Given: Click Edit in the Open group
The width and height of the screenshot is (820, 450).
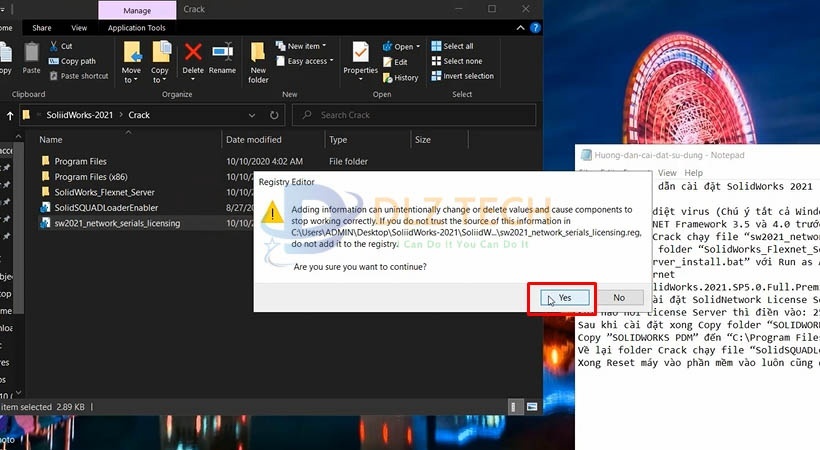Looking at the screenshot, I should (395, 62).
